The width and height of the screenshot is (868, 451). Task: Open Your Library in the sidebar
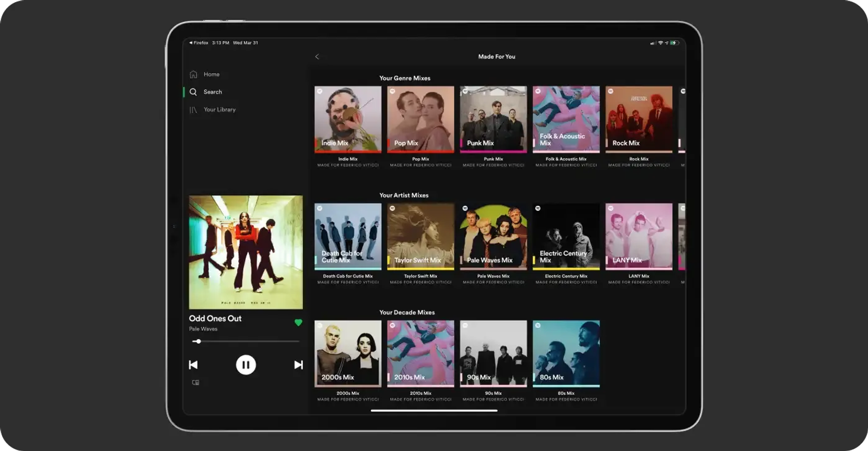coord(220,109)
